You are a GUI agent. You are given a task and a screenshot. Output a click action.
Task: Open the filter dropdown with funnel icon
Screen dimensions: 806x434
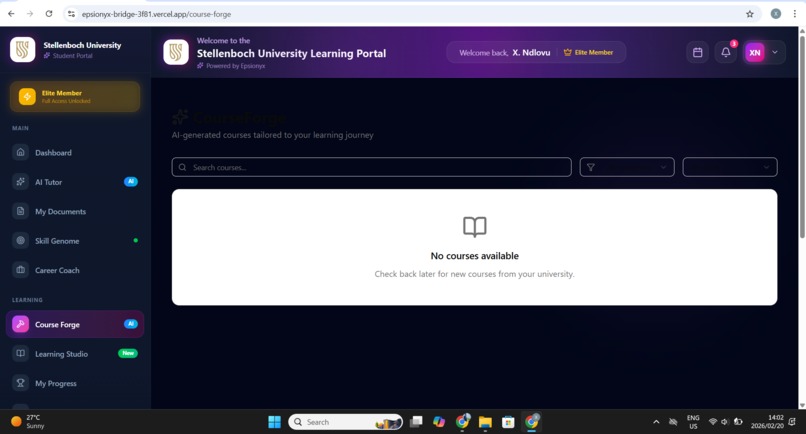pyautogui.click(x=627, y=167)
